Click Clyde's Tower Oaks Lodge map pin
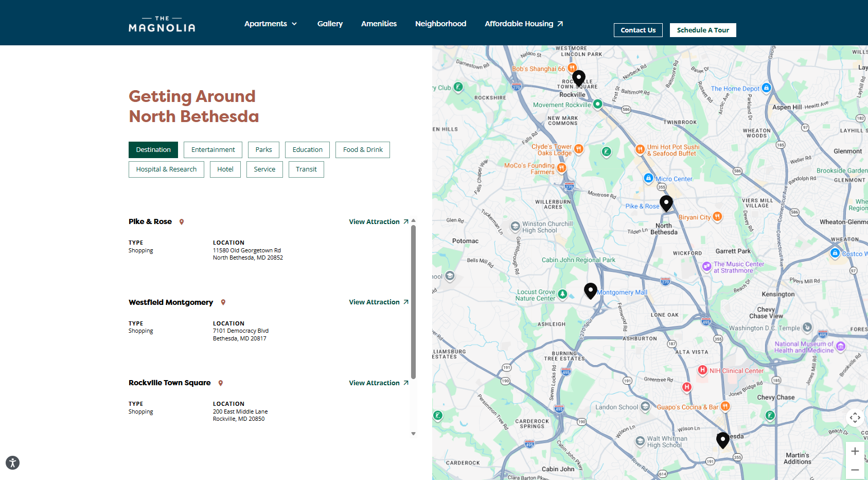868x480 pixels. pos(579,149)
